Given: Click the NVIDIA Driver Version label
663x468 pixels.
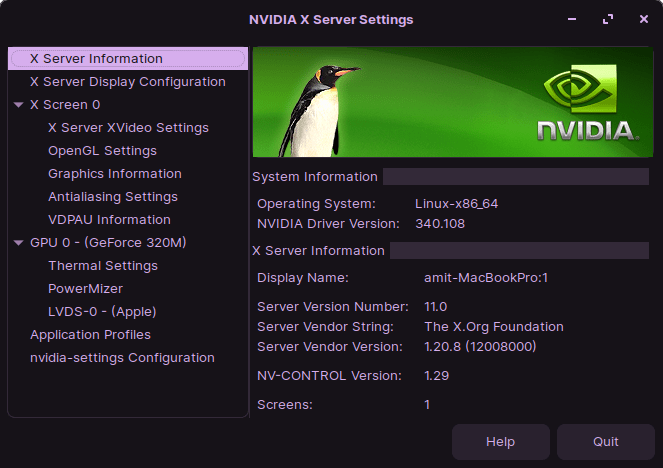Looking at the screenshot, I should tap(328, 224).
